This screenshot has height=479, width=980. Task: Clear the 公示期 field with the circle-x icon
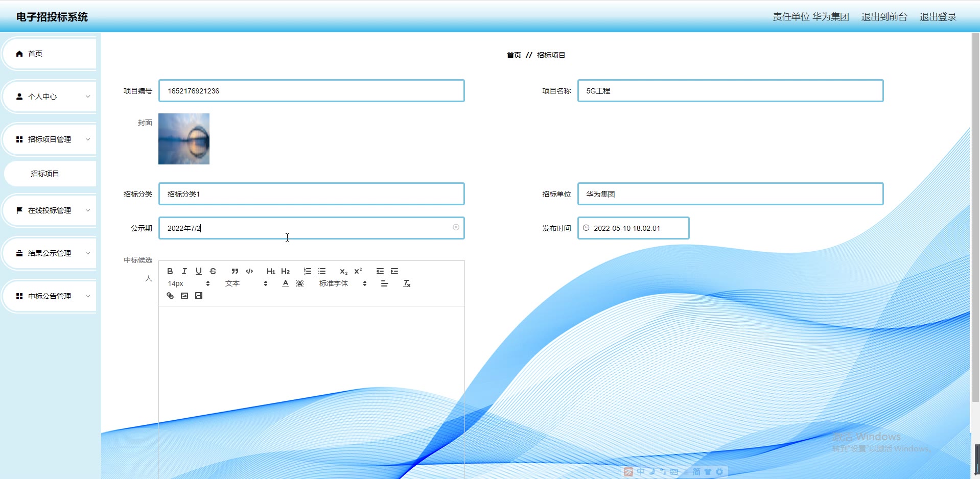coord(456,227)
